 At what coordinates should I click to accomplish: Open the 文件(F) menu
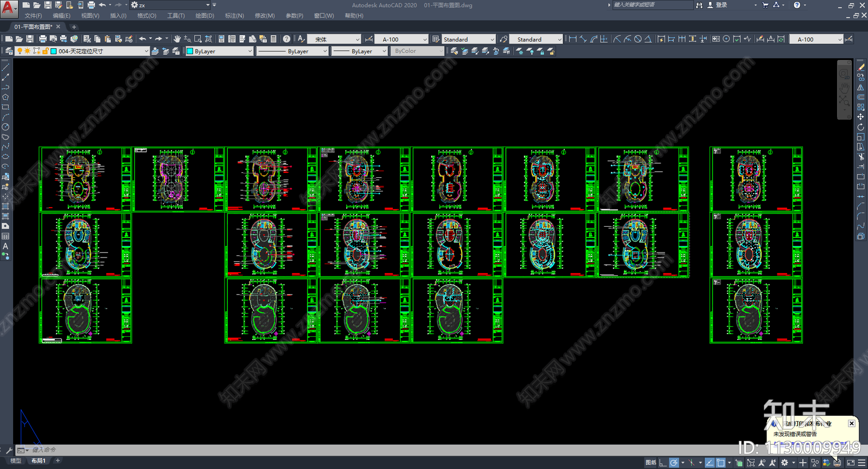33,16
